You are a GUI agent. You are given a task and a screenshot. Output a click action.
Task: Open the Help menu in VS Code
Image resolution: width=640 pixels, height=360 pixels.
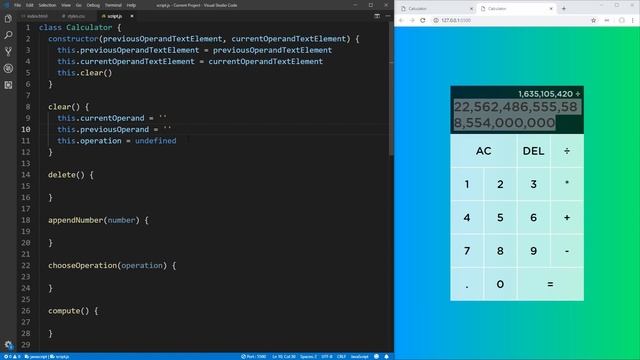tap(131, 5)
